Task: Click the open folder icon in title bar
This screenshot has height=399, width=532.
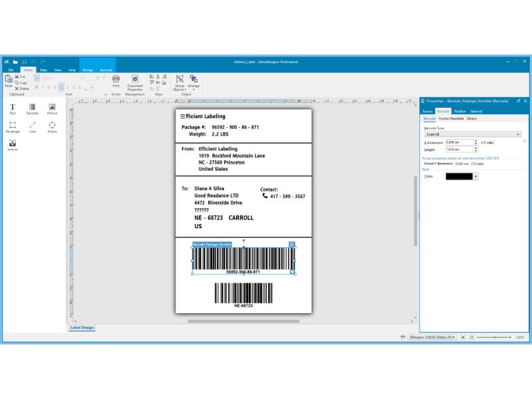Action: 15,62
